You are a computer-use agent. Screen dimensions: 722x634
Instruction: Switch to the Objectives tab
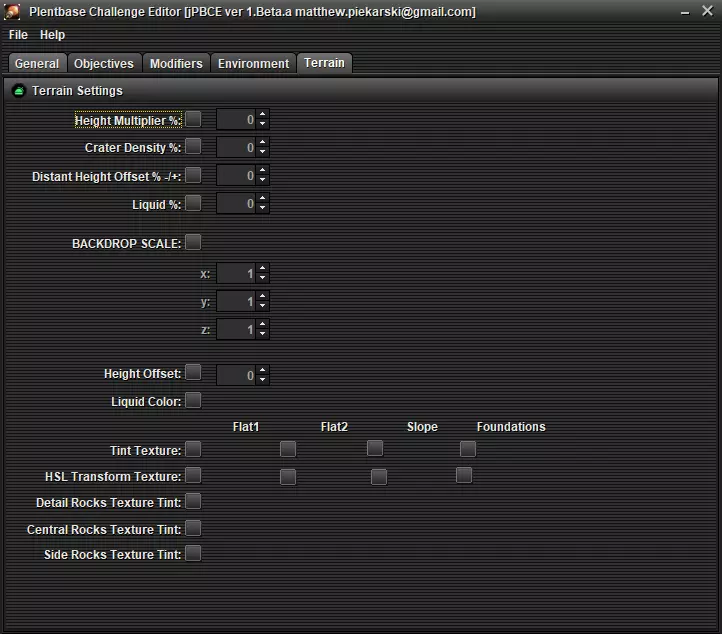(104, 63)
